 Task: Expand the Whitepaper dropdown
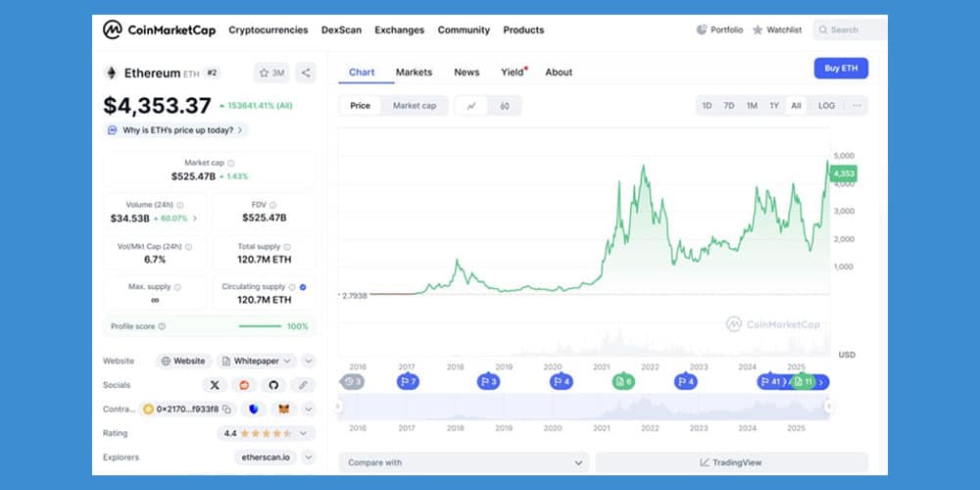pyautogui.click(x=308, y=361)
